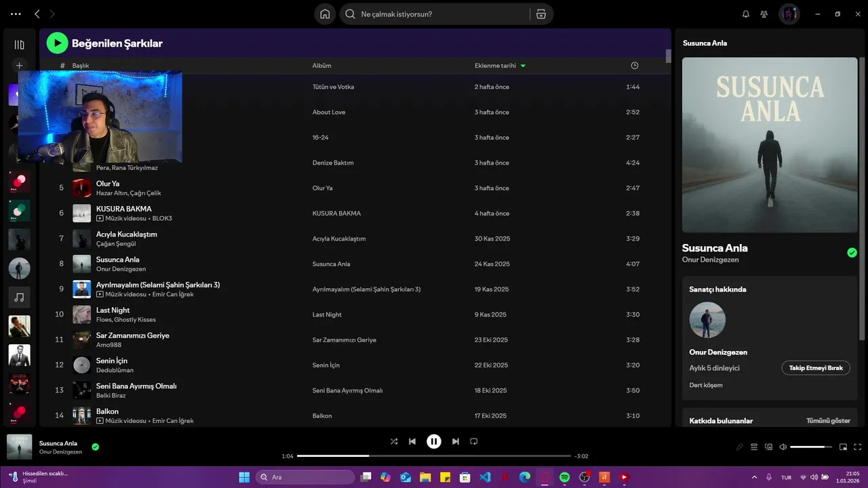Open the album link About Love

[329, 112]
